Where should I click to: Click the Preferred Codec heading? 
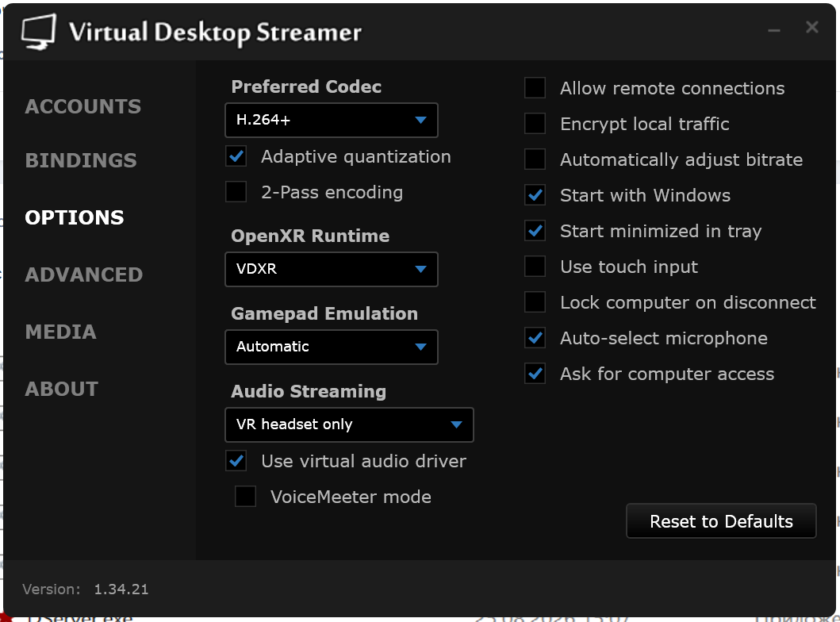306,86
